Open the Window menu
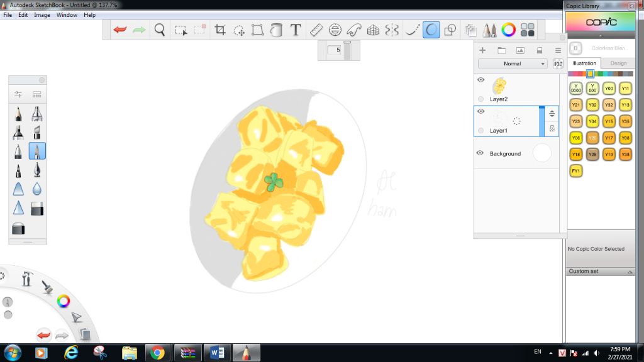The width and height of the screenshot is (644, 362). (67, 15)
